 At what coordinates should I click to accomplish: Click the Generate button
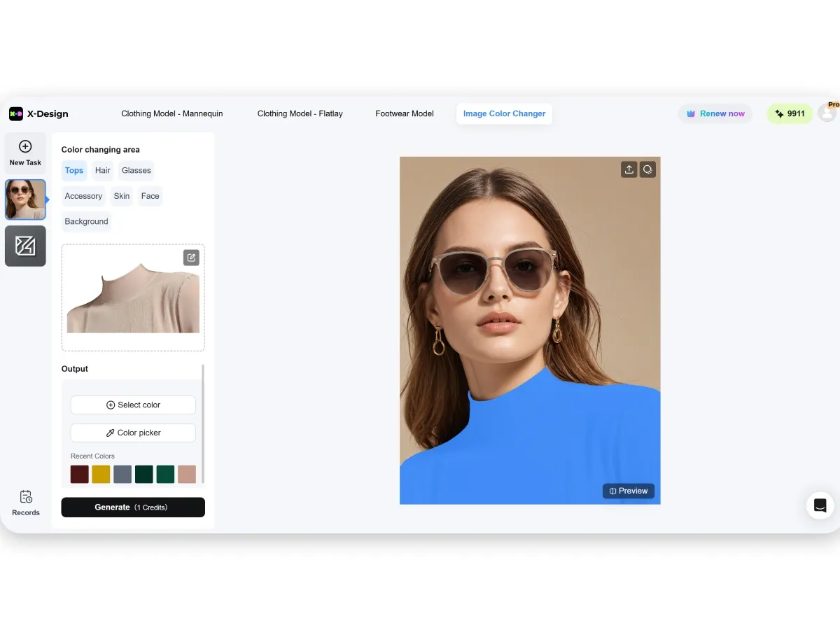pos(133,507)
